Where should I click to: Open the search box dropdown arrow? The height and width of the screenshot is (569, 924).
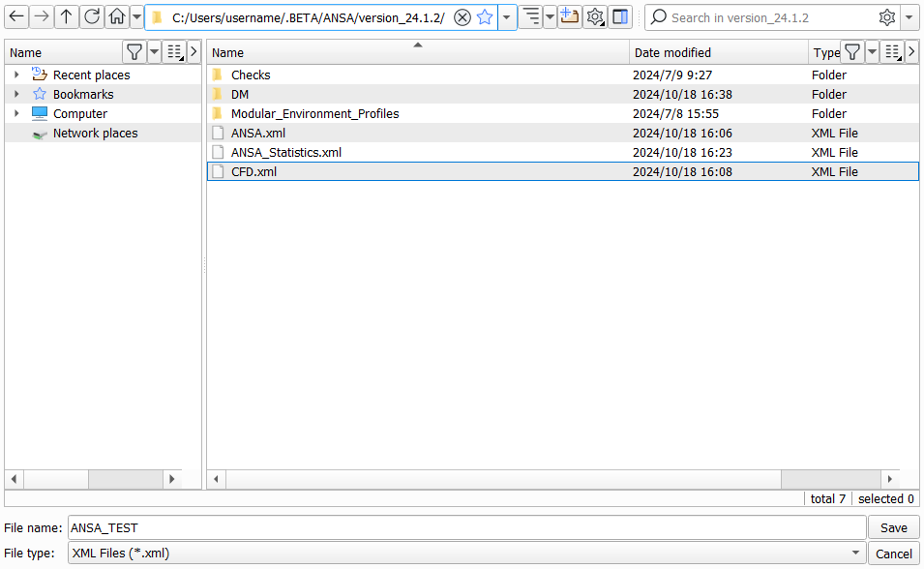[909, 17]
